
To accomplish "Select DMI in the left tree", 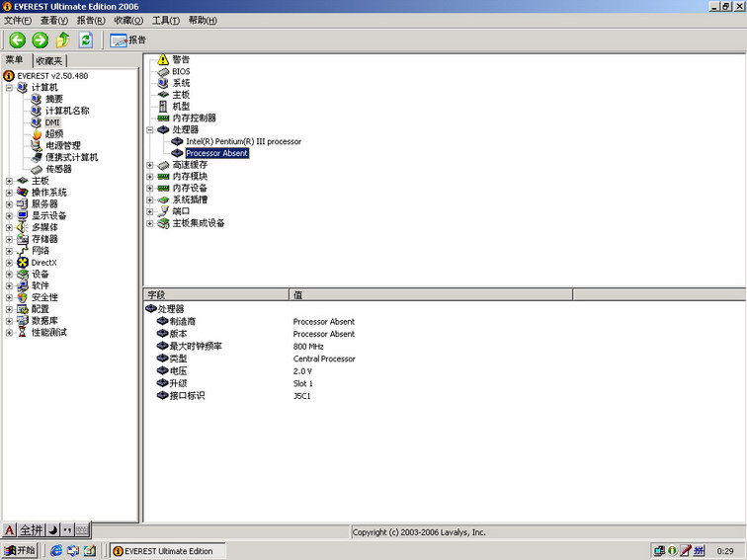I will click(52, 122).
